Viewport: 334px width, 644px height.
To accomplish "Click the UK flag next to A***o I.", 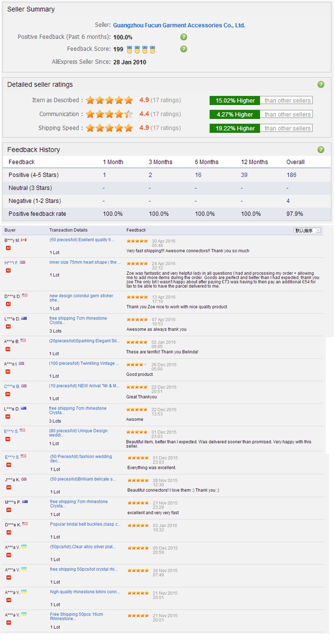I will (21, 364).
